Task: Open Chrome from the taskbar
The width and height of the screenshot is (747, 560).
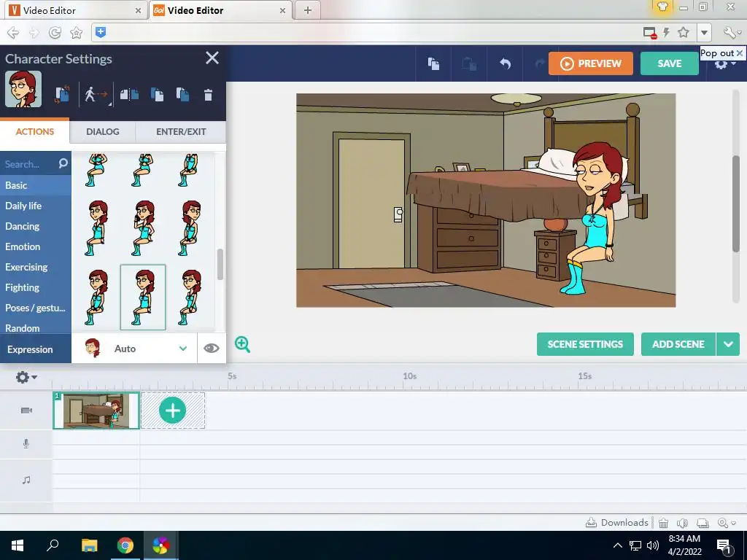Action: point(125,545)
